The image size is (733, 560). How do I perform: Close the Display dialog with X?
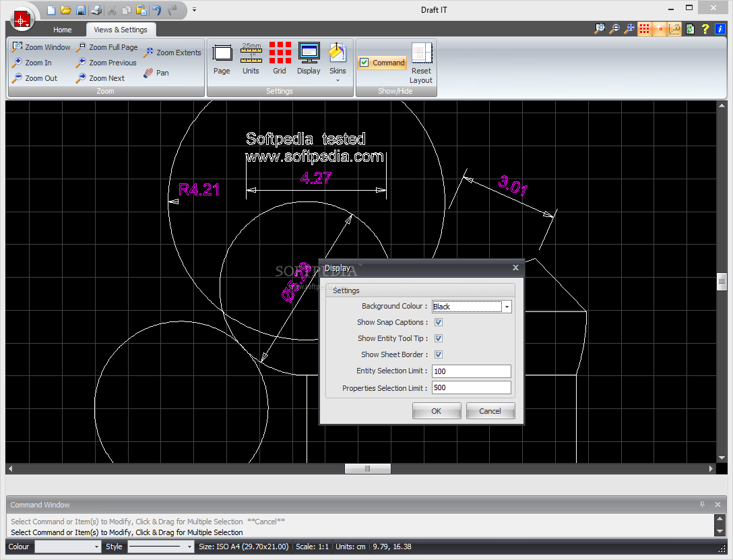click(515, 268)
